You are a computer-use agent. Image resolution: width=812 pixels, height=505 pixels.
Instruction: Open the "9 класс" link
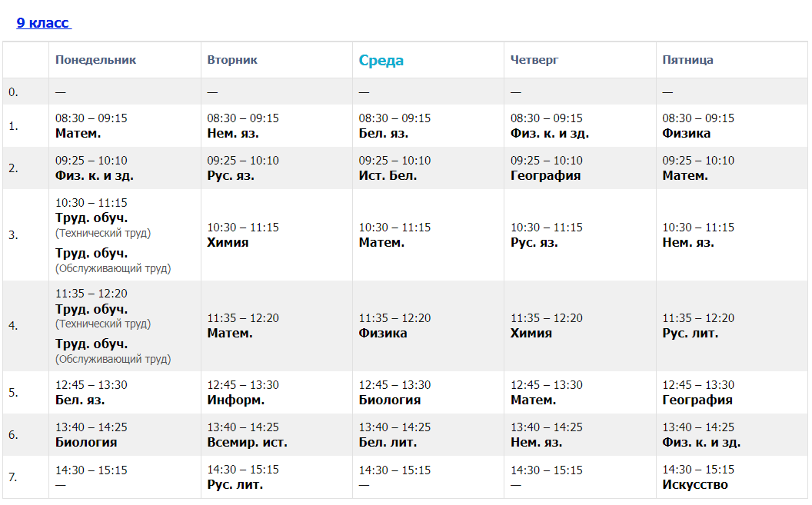[x=43, y=23]
